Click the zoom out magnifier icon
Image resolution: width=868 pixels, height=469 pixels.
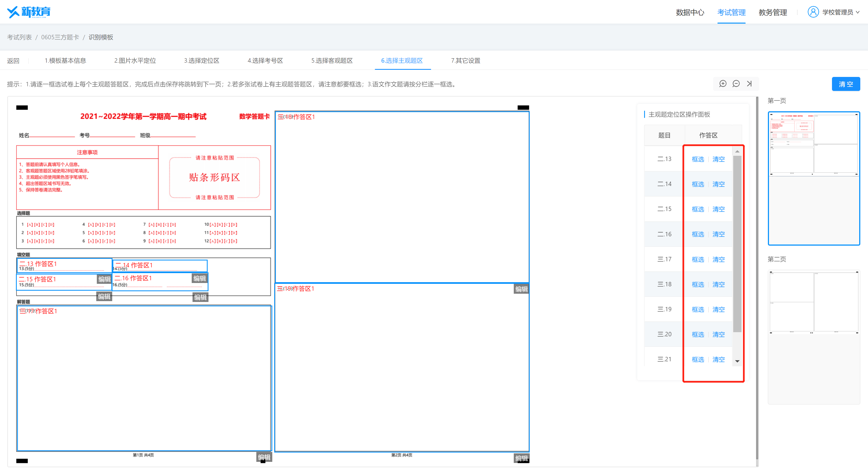[736, 84]
